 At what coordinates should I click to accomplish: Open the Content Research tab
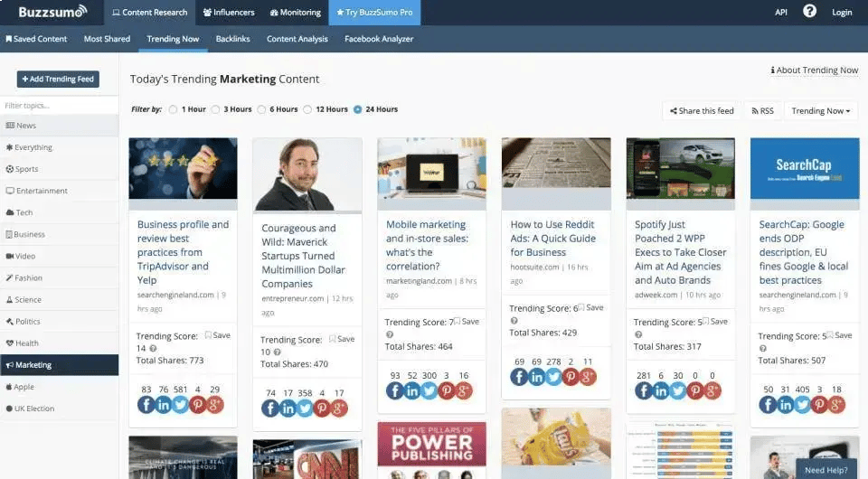tap(149, 12)
